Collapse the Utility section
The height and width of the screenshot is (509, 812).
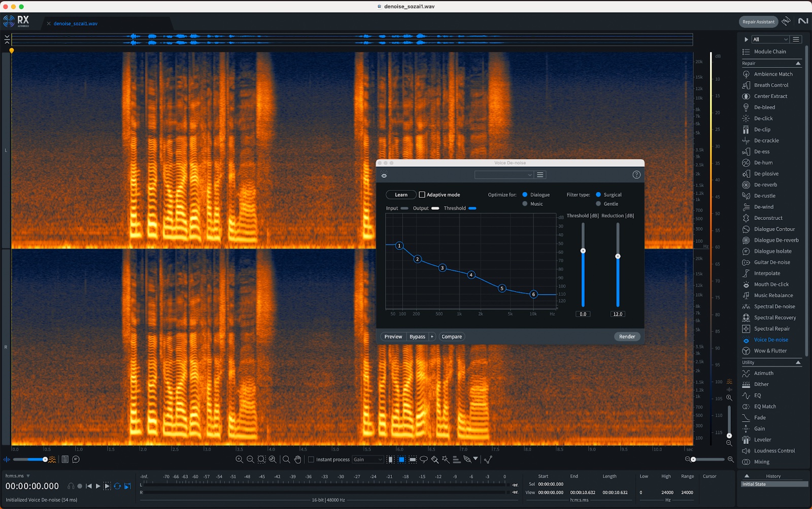point(798,363)
